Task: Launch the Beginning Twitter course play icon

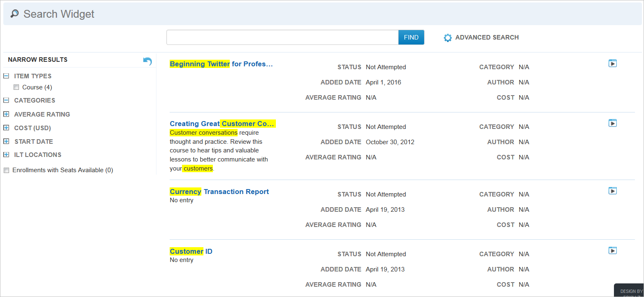Action: click(x=613, y=63)
